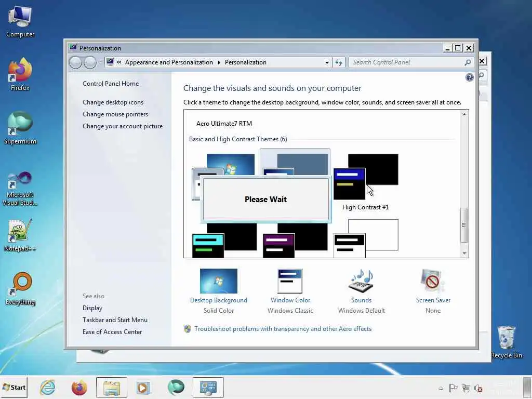Click the Back navigation button
Screen dimensions: 532x399
(x=76, y=62)
